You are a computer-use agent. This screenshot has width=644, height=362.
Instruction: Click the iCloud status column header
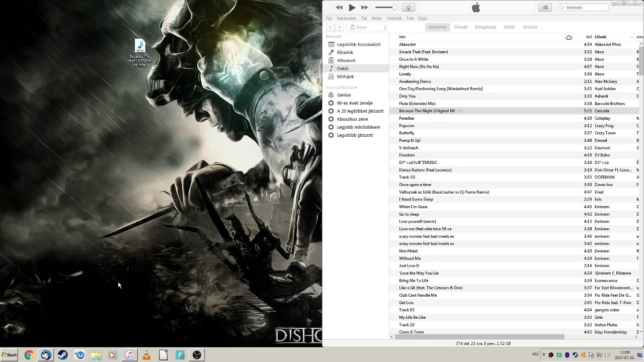569,37
